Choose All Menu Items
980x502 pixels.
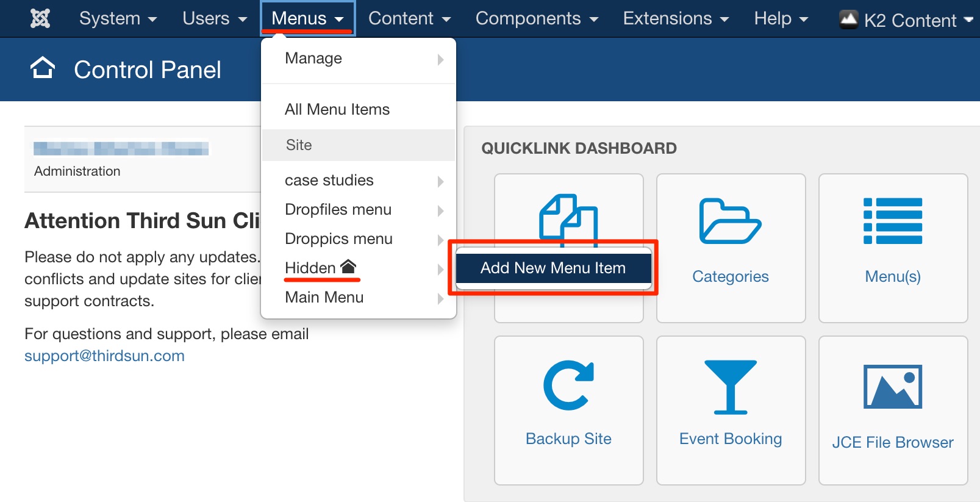coord(337,109)
